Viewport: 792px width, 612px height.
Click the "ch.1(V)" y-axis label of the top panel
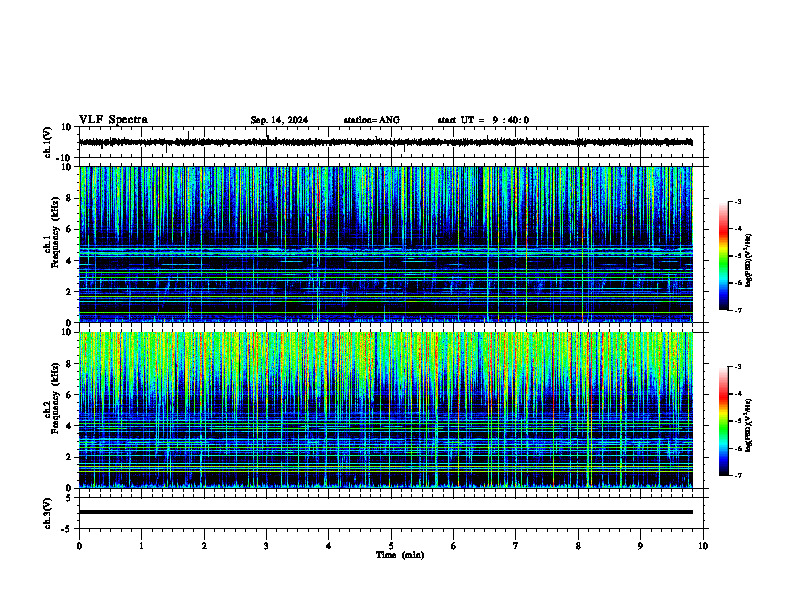(x=48, y=142)
